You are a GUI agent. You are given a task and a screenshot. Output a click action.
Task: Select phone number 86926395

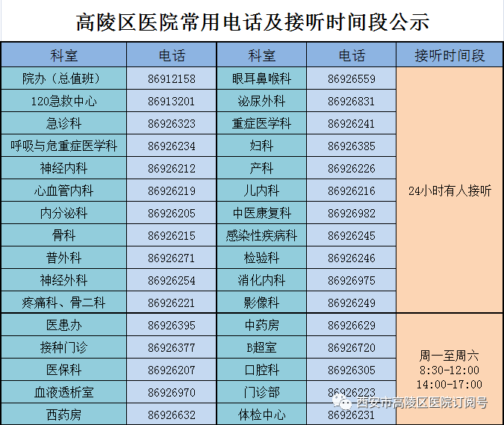tap(172, 326)
